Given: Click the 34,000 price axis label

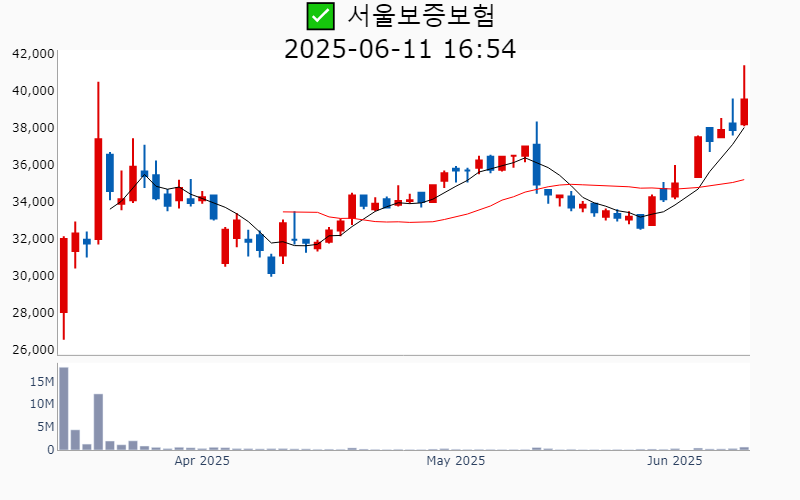Looking at the screenshot, I should click(x=33, y=202).
